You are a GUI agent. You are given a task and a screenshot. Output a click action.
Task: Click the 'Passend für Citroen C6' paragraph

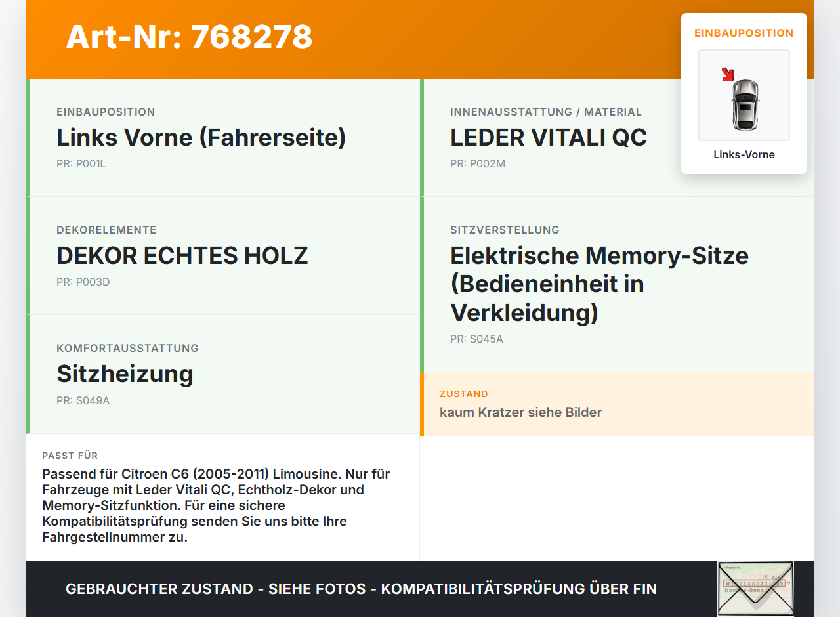pyautogui.click(x=216, y=505)
